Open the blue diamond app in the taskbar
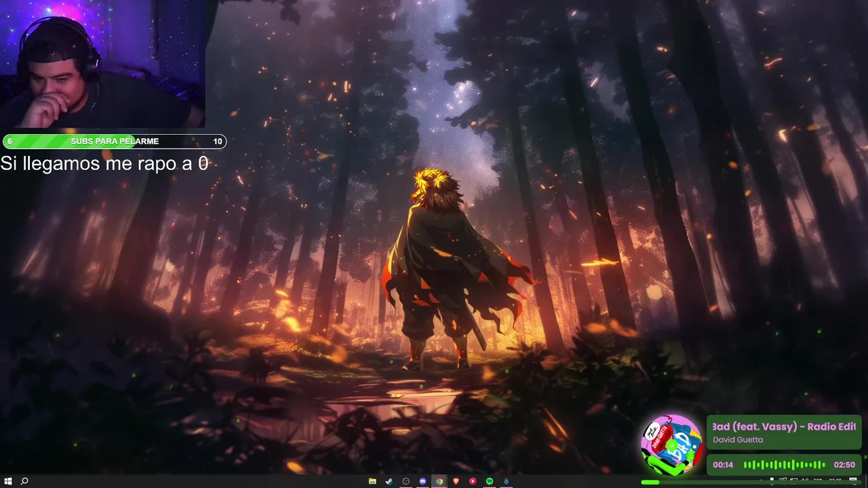Image resolution: width=868 pixels, height=488 pixels. [x=506, y=481]
